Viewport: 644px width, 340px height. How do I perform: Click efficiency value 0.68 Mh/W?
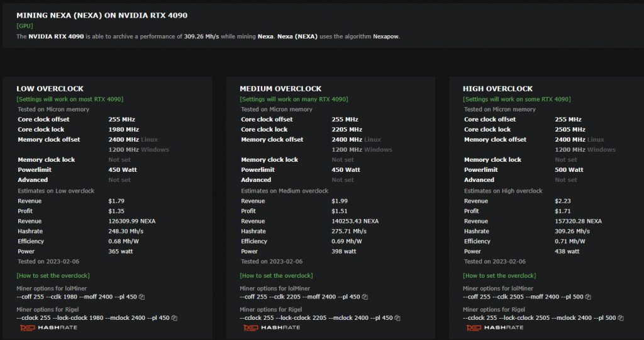(x=124, y=241)
